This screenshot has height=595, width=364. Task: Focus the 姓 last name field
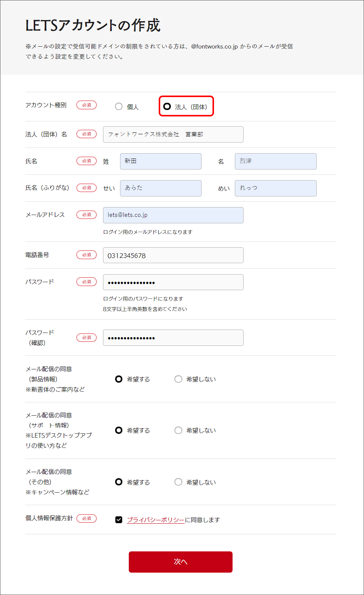161,162
